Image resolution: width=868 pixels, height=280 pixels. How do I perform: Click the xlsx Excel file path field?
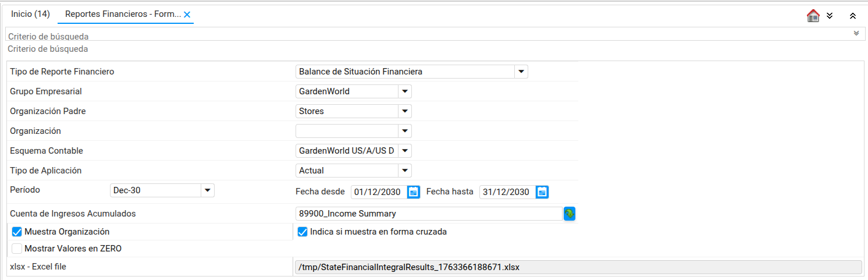pyautogui.click(x=578, y=267)
